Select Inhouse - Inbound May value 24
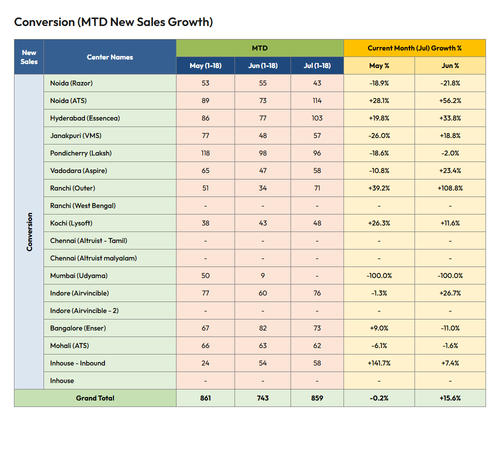The image size is (500, 450). point(206,363)
